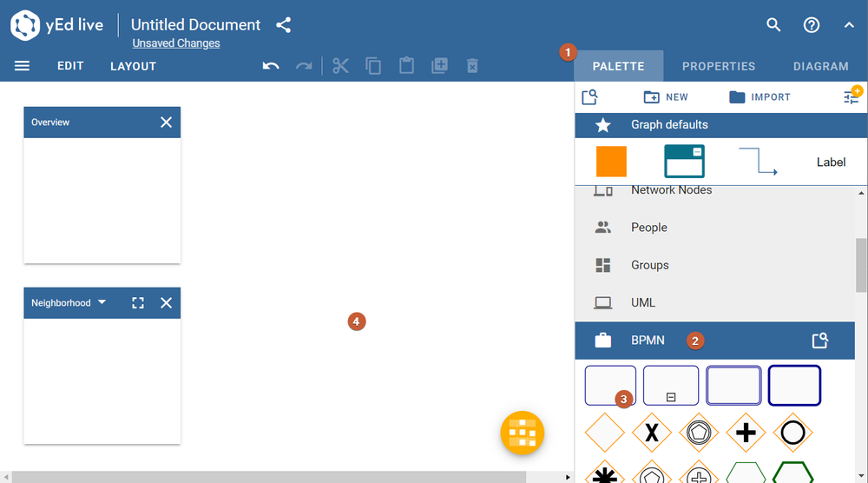Select the BPMN collapsed sub-process shape
Image resolution: width=868 pixels, height=483 pixels.
point(671,386)
